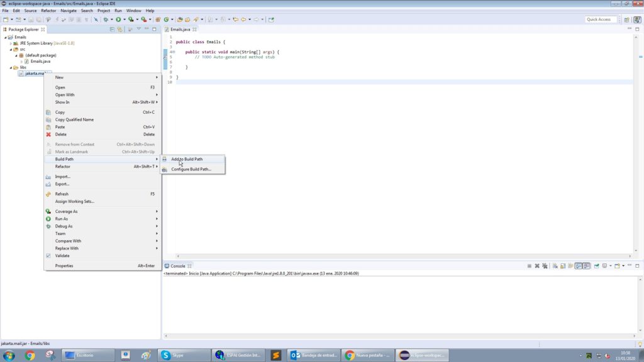Click the Debug bug icon in toolbar
Image resolution: width=644 pixels, height=362 pixels.
coord(105,19)
